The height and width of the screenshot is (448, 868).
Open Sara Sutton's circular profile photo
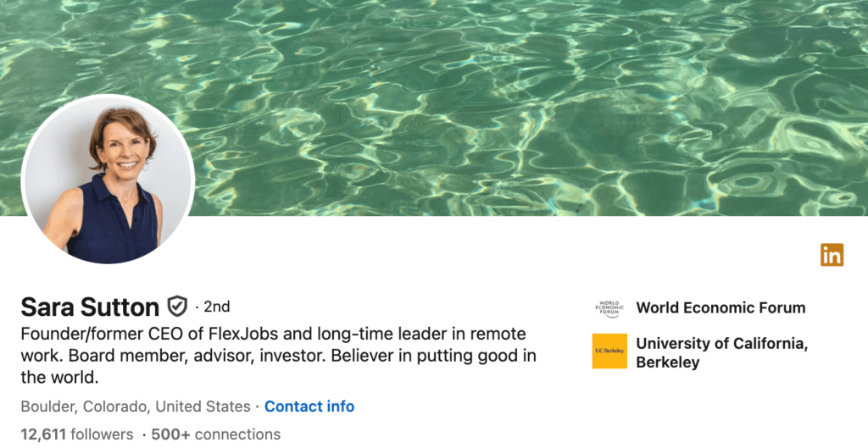point(108,179)
